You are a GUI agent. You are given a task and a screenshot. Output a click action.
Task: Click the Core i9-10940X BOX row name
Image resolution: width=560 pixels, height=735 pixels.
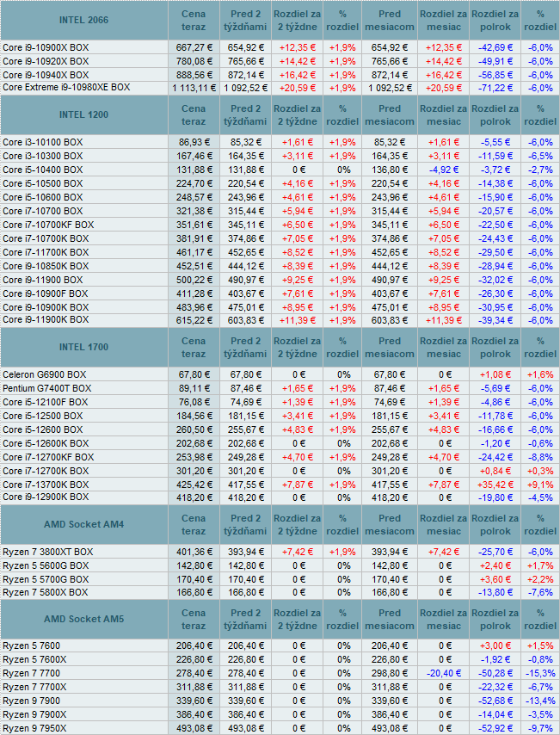point(46,75)
